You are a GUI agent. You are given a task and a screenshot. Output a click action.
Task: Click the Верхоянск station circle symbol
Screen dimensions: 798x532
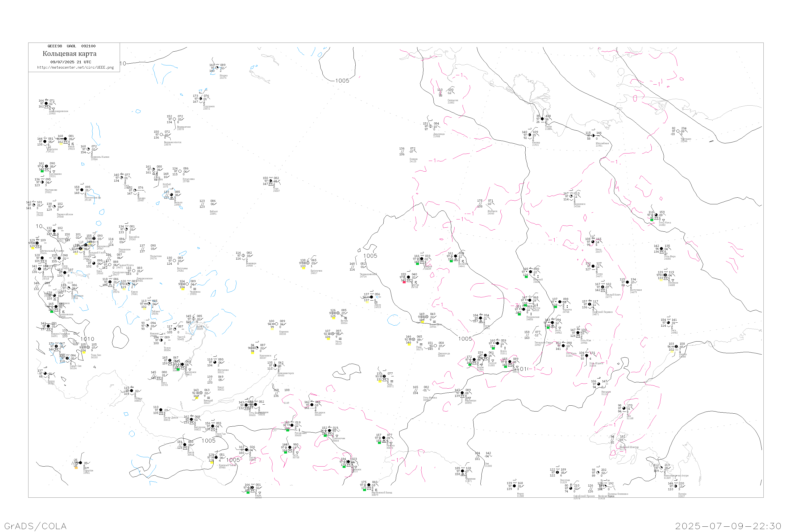(x=571, y=197)
